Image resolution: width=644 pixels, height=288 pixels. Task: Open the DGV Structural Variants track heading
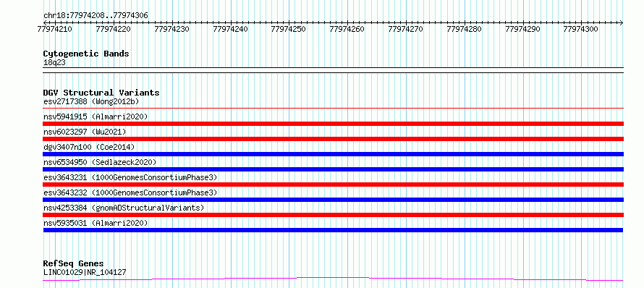point(101,93)
